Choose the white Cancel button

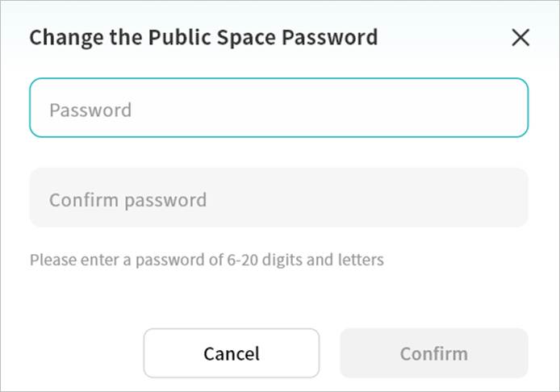tap(232, 353)
